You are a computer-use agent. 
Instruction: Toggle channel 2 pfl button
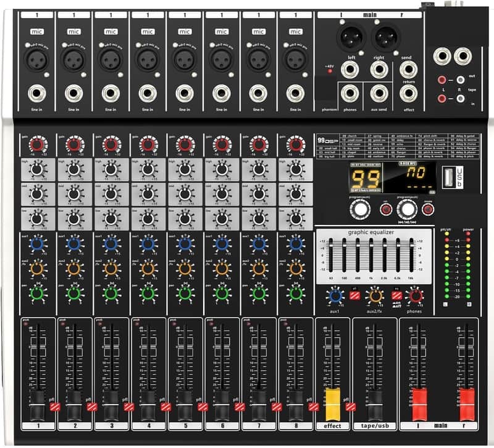tap(92, 407)
